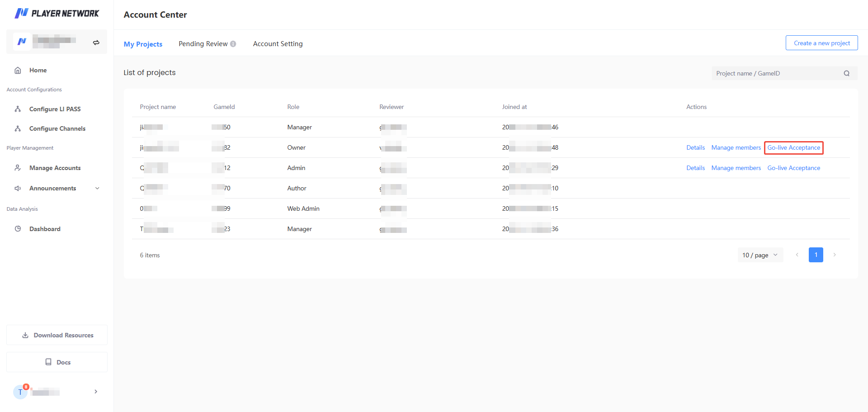
Task: Open Home from the sidebar
Action: 38,70
